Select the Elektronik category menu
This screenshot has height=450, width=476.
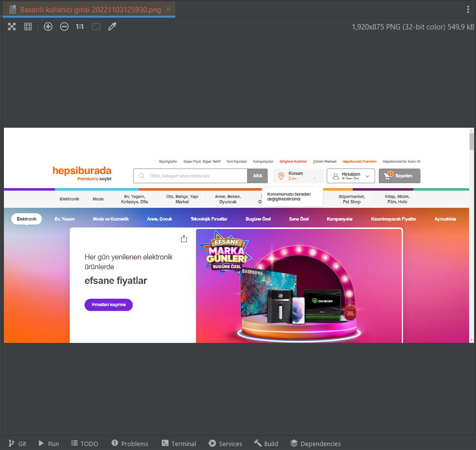[x=69, y=199]
